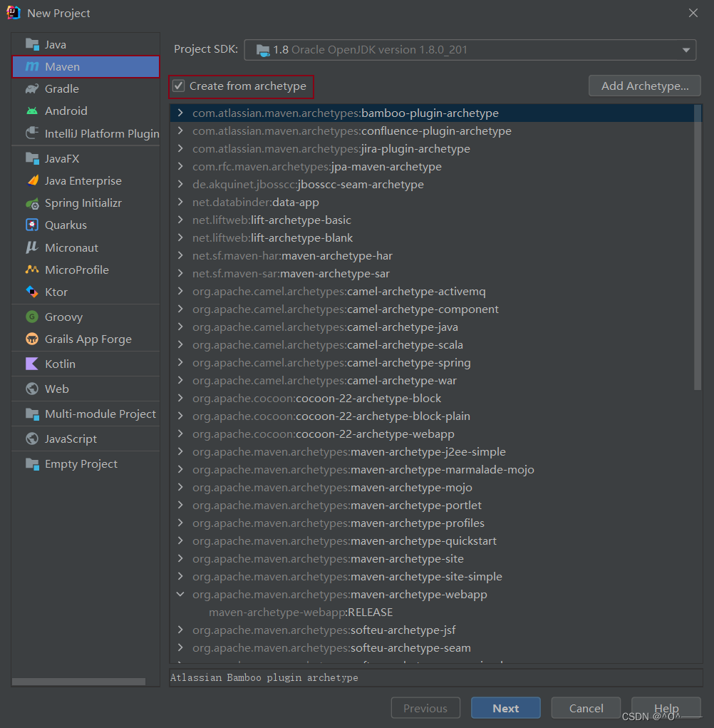Select softeu-archetype-seam row
This screenshot has height=728, width=714.
point(432,648)
